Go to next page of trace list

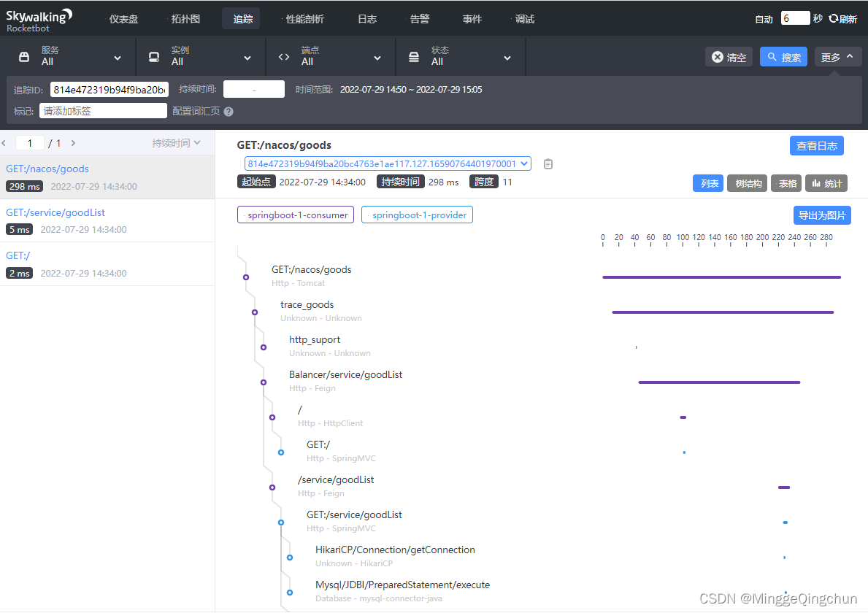tap(73, 143)
